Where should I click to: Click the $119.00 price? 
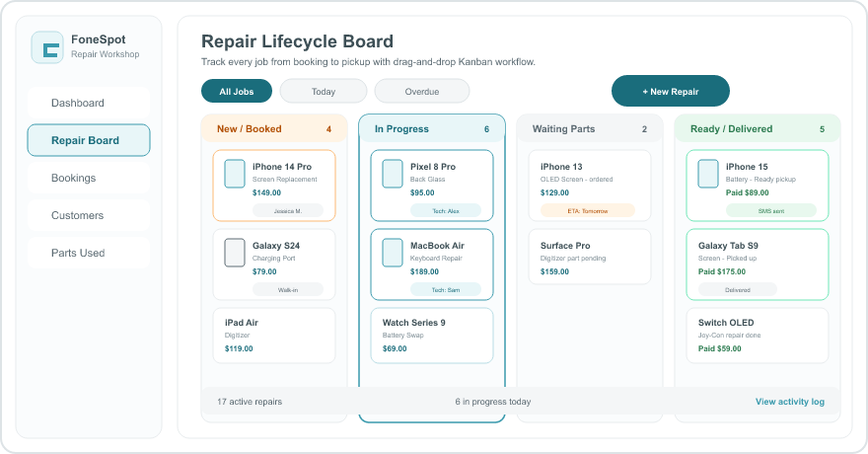coord(239,348)
